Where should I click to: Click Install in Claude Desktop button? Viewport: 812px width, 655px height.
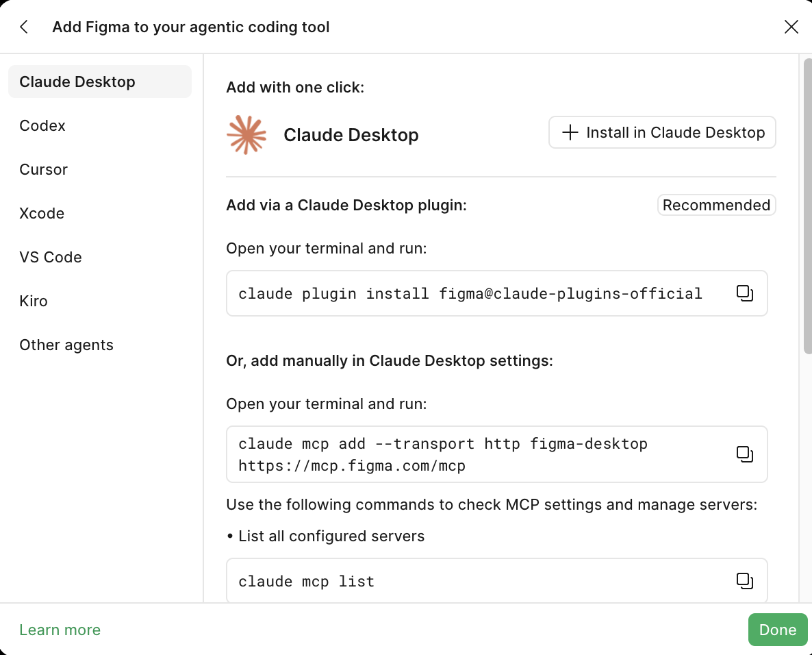point(662,132)
